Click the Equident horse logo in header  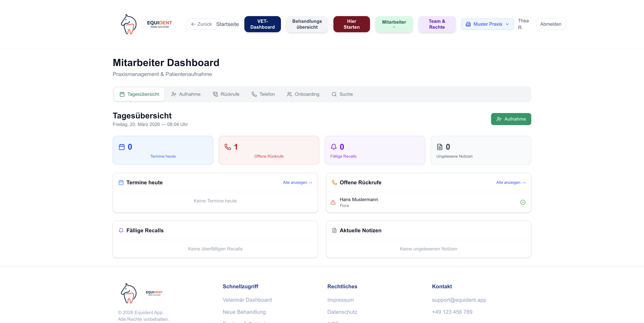click(x=129, y=24)
